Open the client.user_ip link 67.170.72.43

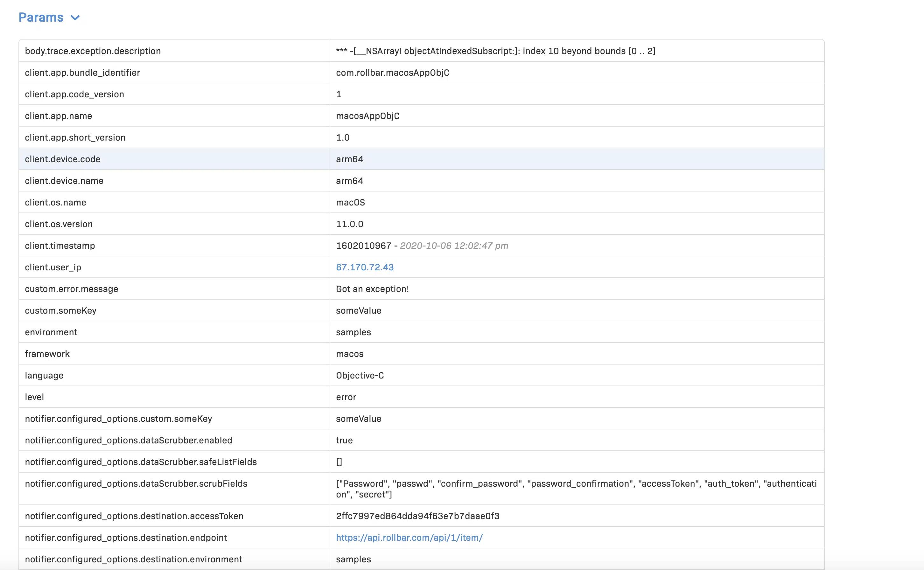point(365,267)
